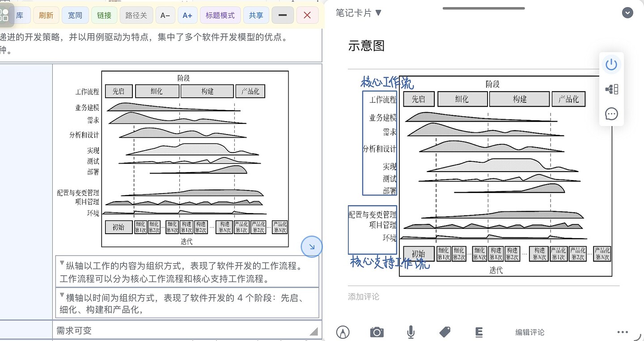Tap the handwritten 核心支持工作流 annotation

click(390, 262)
